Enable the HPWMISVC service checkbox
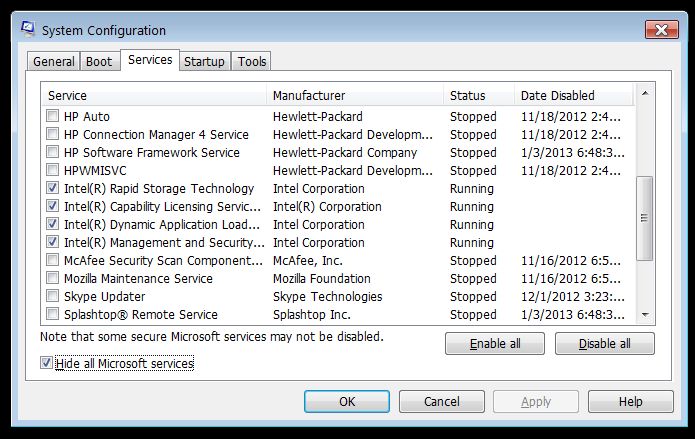Screen dimensions: 695x439 coord(52,170)
